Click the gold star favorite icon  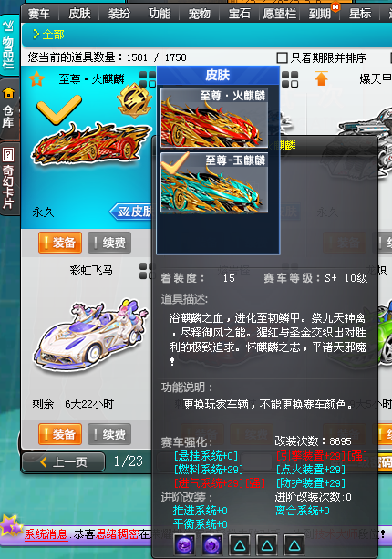click(x=36, y=79)
